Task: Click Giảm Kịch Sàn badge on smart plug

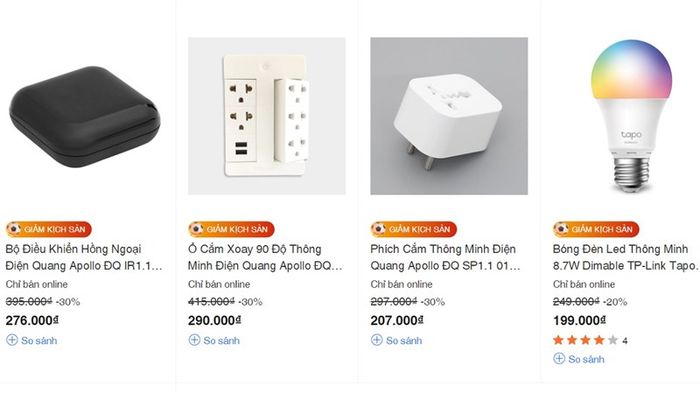Action: pyautogui.click(x=414, y=229)
